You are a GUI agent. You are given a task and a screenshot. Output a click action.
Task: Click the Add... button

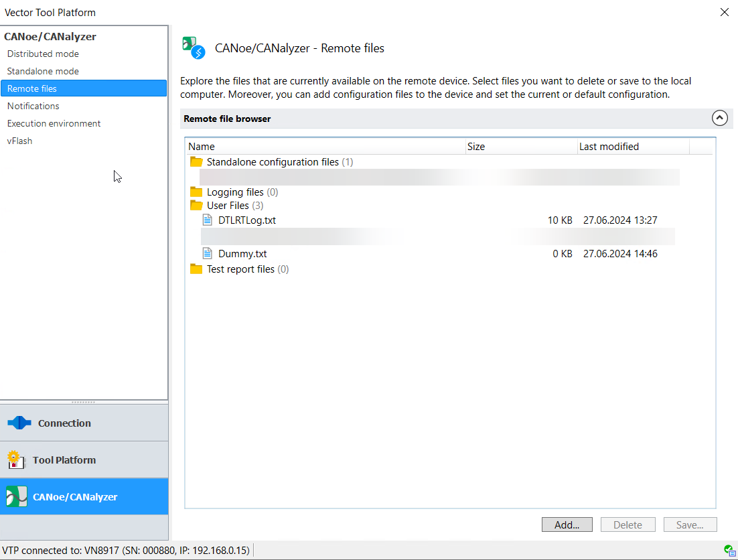(x=567, y=524)
